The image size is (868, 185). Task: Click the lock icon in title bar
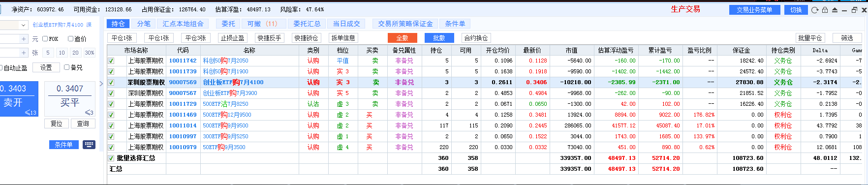(825, 10)
